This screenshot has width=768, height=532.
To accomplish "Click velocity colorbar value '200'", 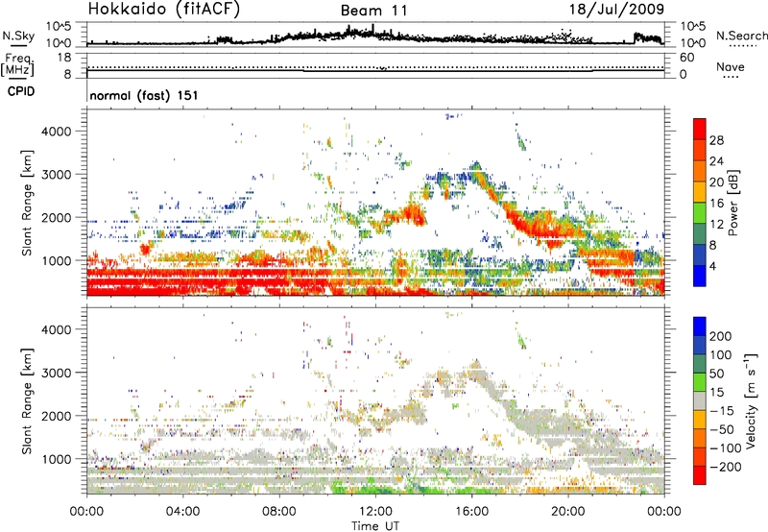I will (x=721, y=336).
